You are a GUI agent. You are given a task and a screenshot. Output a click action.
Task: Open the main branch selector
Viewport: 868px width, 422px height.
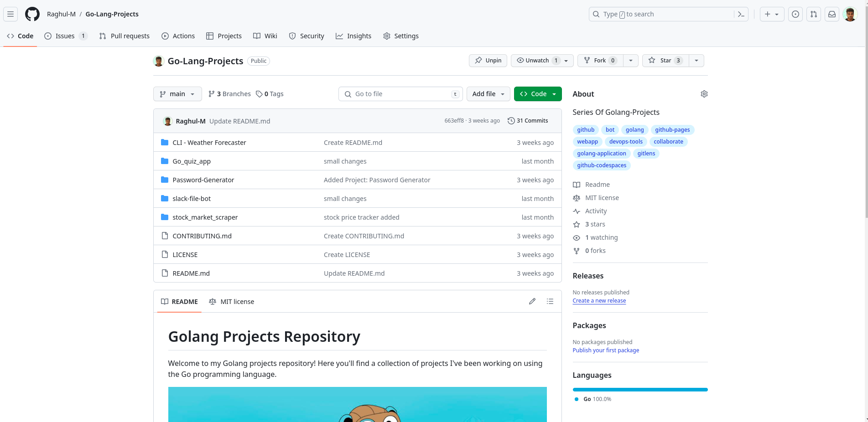click(177, 94)
